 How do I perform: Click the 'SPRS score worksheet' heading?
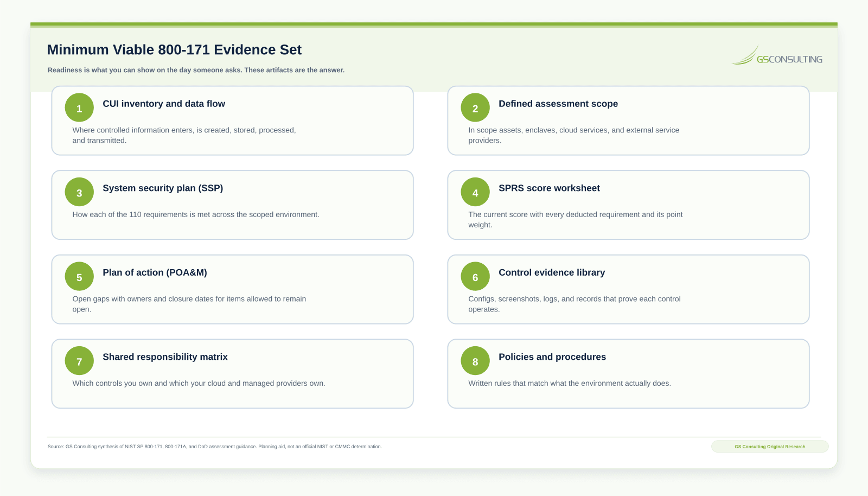549,188
